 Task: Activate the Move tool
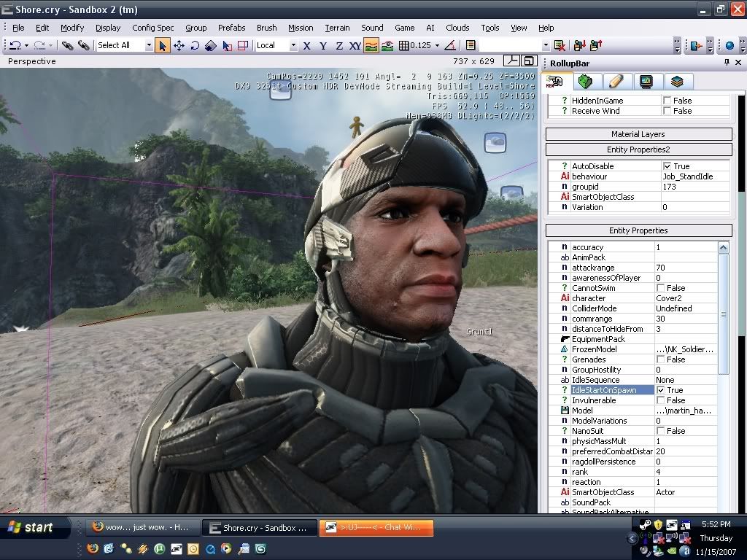point(179,45)
